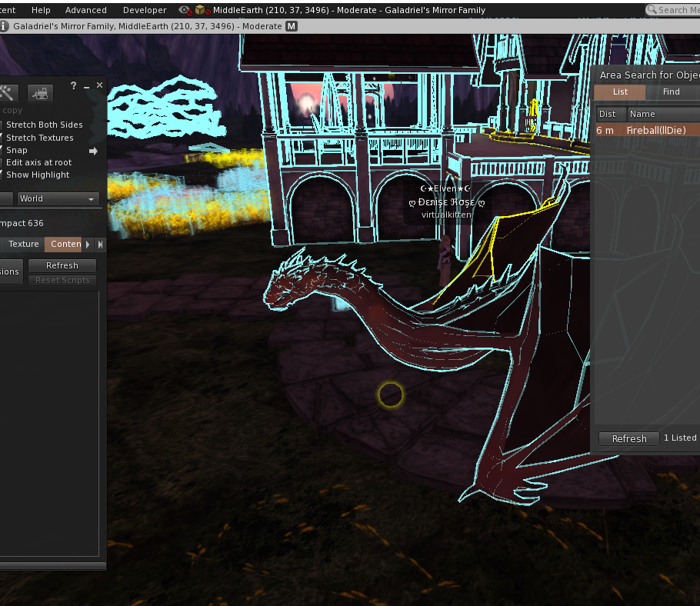Click Refresh in Area Search window
Viewport: 700px width, 606px height.
pos(628,438)
